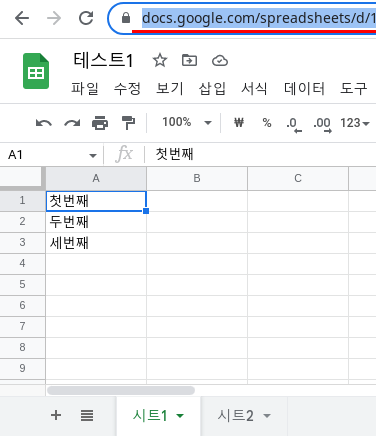Viewport: 376px width, 436px height.
Task: Check cloud save status icon
Action: tap(220, 61)
